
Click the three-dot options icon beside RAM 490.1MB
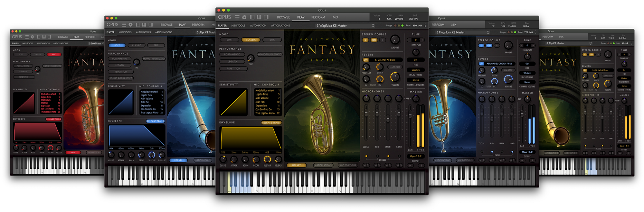click(425, 25)
